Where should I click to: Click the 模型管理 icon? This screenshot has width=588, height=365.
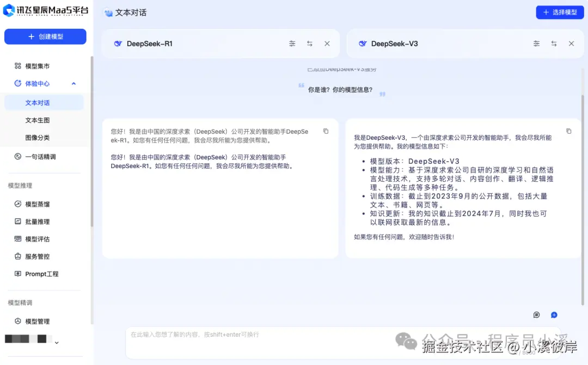click(17, 321)
